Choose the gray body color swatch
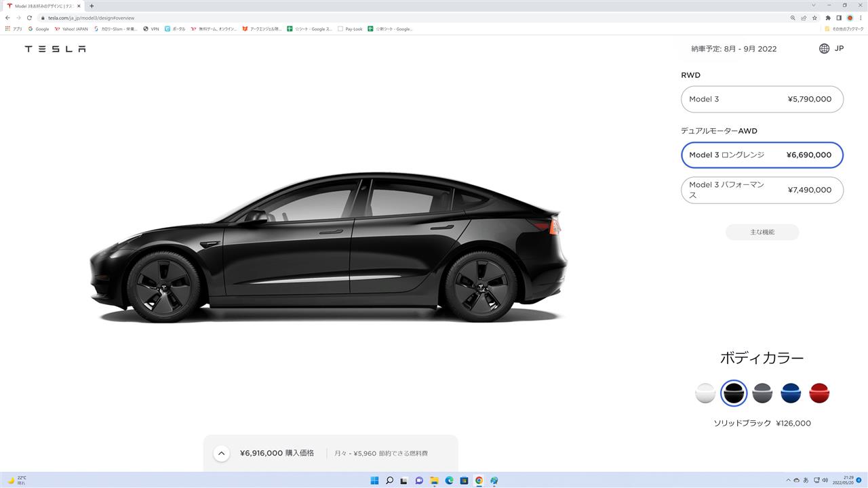The image size is (868, 488). point(762,393)
